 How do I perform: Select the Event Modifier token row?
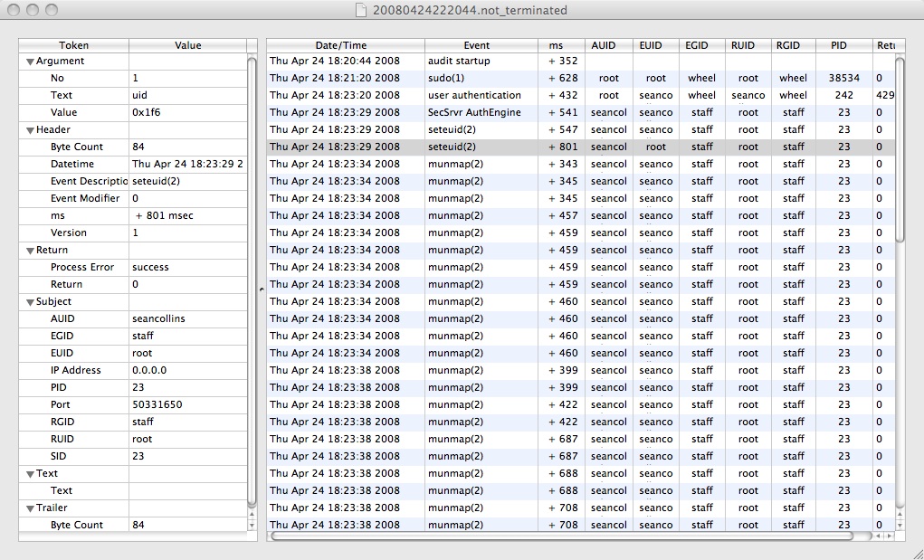pos(133,198)
